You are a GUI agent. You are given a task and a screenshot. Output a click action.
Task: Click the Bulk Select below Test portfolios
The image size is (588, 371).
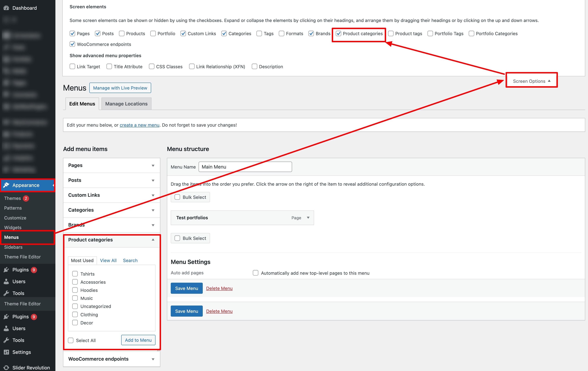(190, 238)
